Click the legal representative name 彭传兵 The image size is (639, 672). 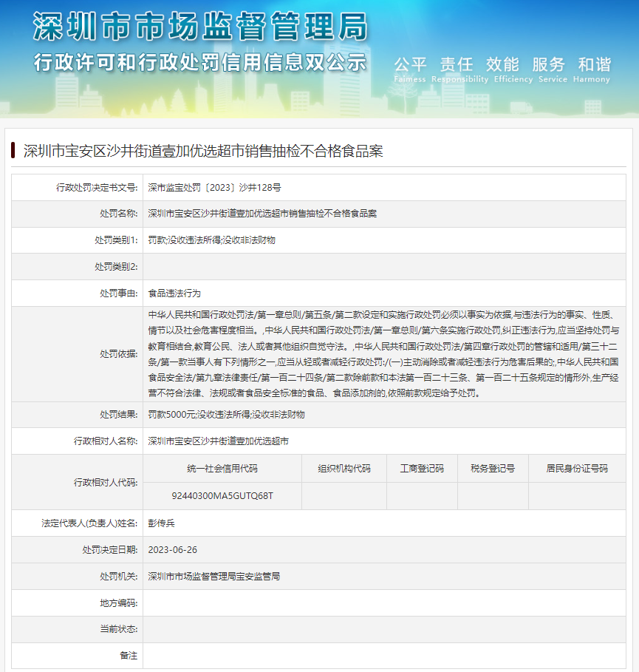162,523
